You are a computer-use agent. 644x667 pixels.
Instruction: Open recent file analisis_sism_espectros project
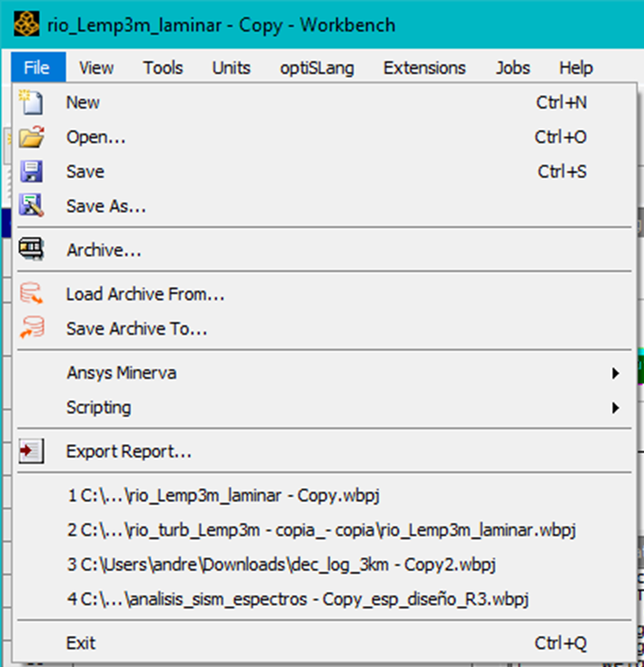[x=298, y=599]
